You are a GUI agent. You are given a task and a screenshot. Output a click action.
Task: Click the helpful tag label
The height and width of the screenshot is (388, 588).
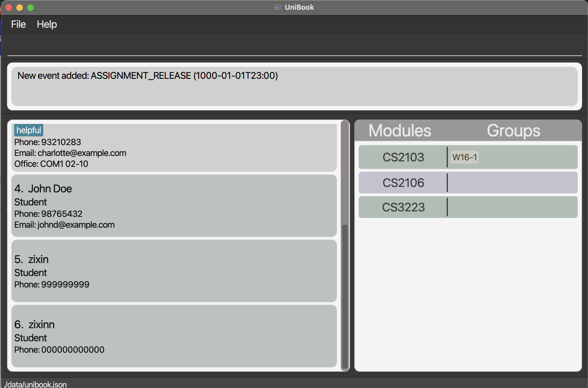pyautogui.click(x=29, y=130)
